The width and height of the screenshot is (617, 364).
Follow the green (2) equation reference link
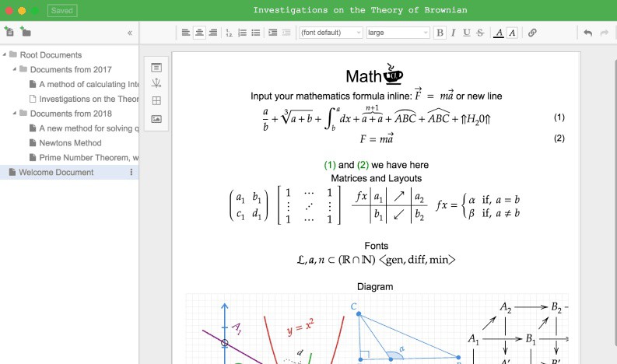point(363,165)
